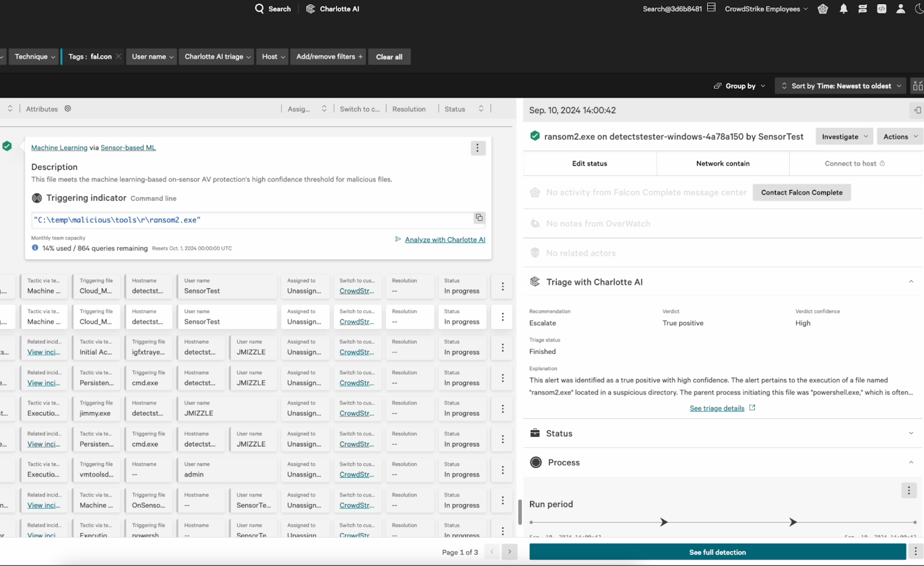Expand the Status section
This screenshot has width=924, height=566.
[x=911, y=433]
